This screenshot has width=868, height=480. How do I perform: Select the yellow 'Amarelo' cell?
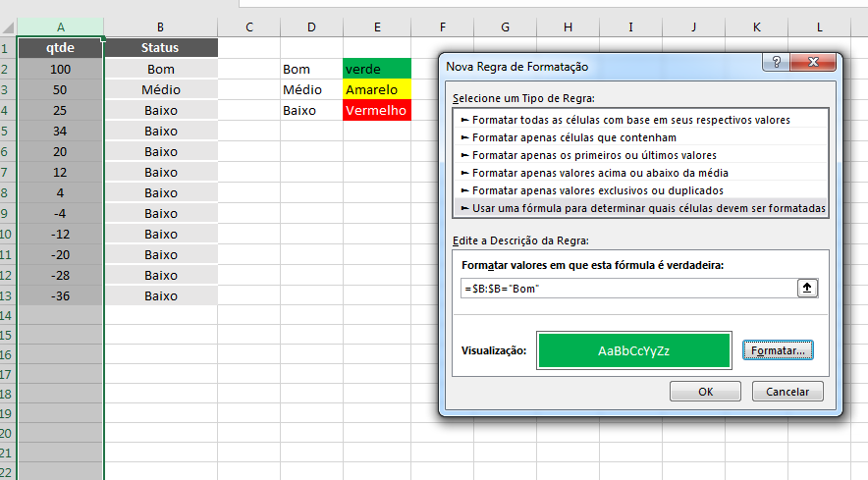(377, 89)
